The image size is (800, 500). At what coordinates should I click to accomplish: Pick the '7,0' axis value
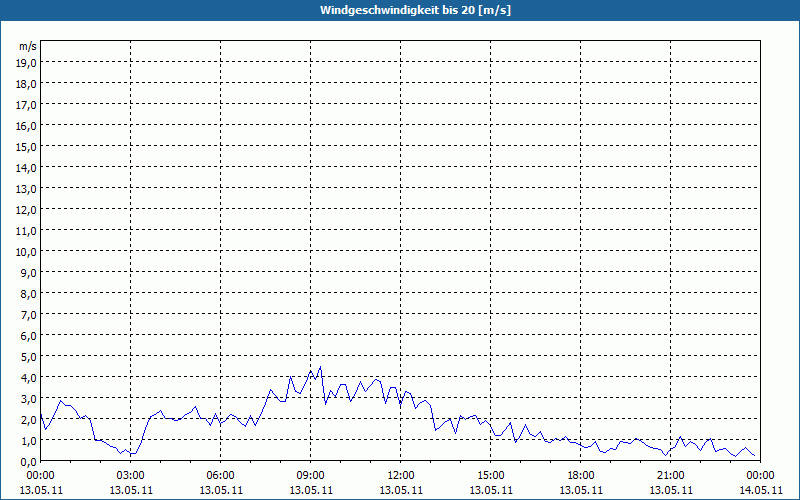[30, 315]
